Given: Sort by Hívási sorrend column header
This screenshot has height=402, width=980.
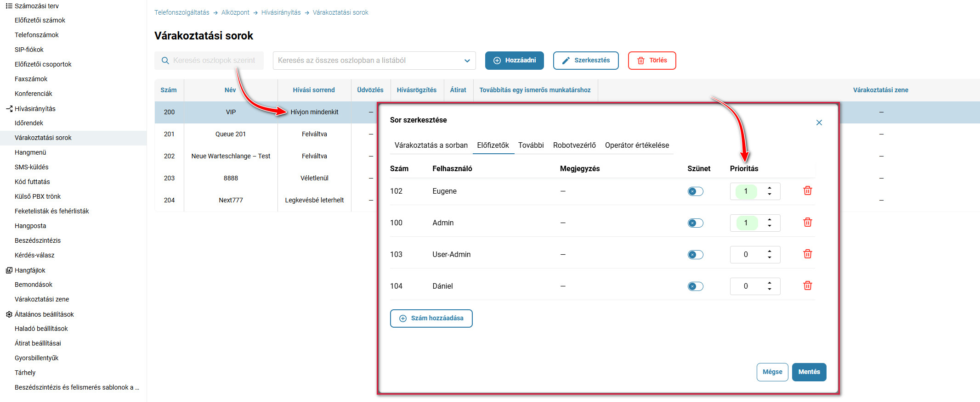Looking at the screenshot, I should 314,90.
